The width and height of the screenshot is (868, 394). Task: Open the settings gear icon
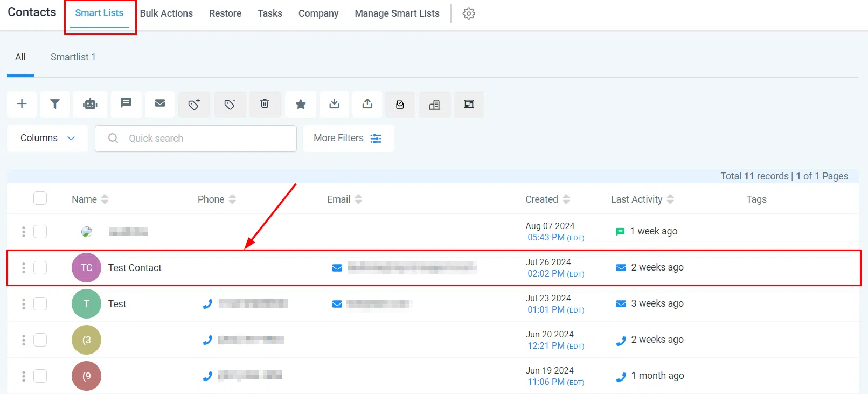coord(469,13)
